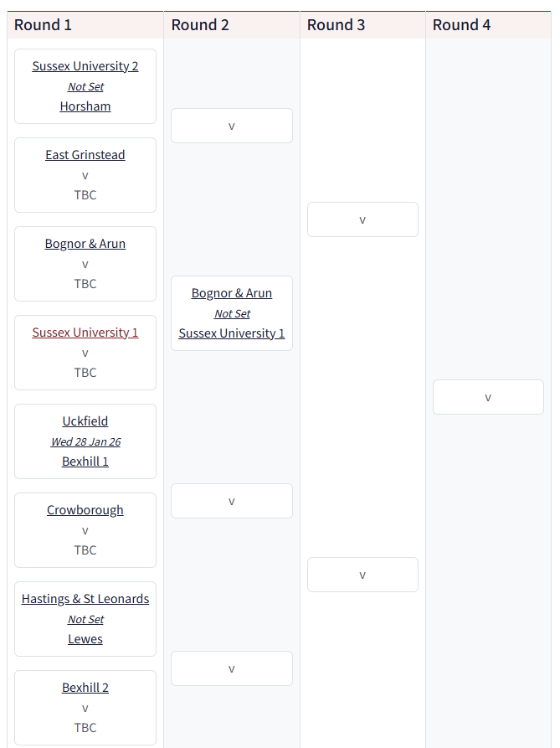The height and width of the screenshot is (748, 560).
Task: Click Not Set in Round 2 match
Action: [232, 313]
